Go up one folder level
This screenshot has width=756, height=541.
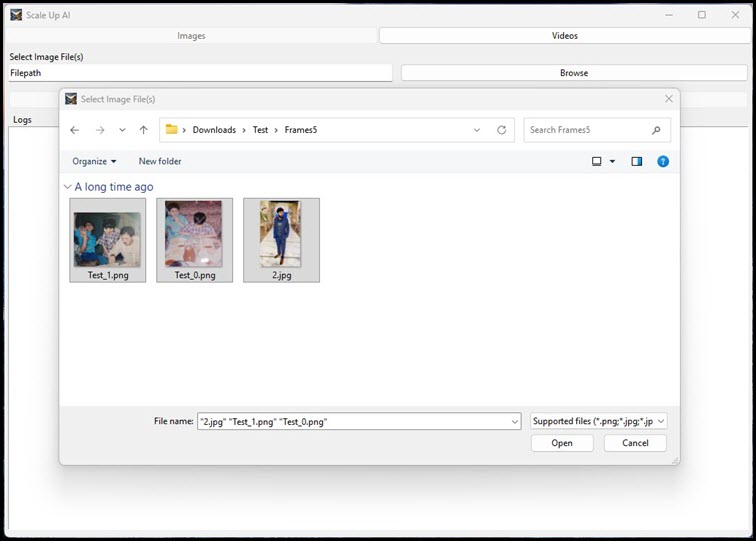(x=143, y=130)
